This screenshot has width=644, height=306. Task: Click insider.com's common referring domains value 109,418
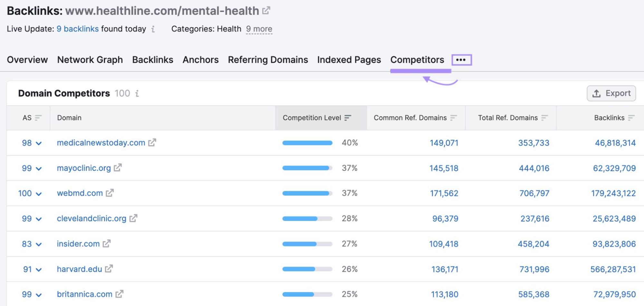pos(444,243)
